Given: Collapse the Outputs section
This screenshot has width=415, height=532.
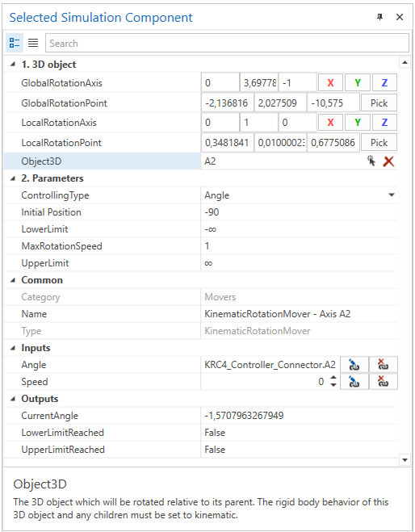Looking at the screenshot, I should coord(13,399).
